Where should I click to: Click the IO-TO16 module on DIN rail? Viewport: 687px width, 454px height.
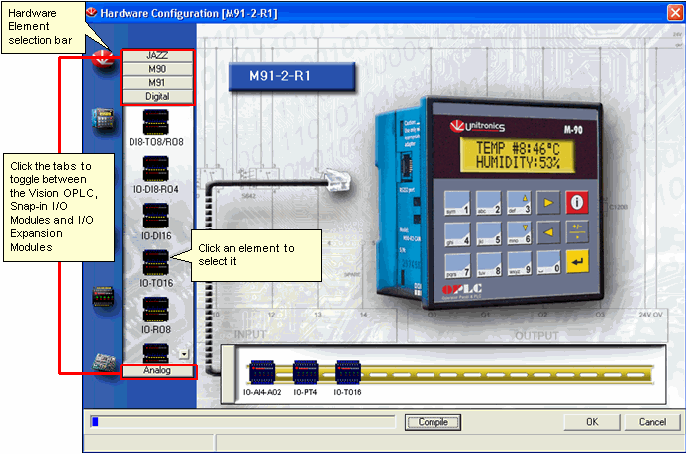347,372
